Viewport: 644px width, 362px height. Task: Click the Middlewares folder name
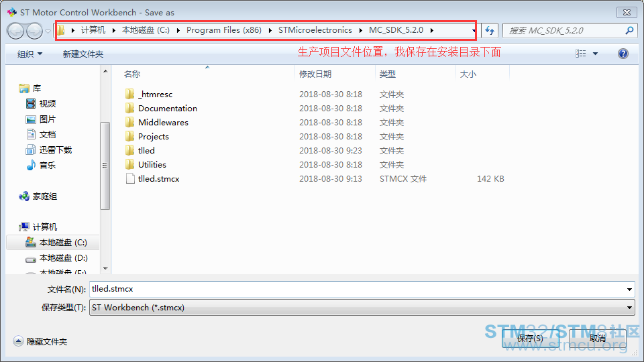point(163,122)
